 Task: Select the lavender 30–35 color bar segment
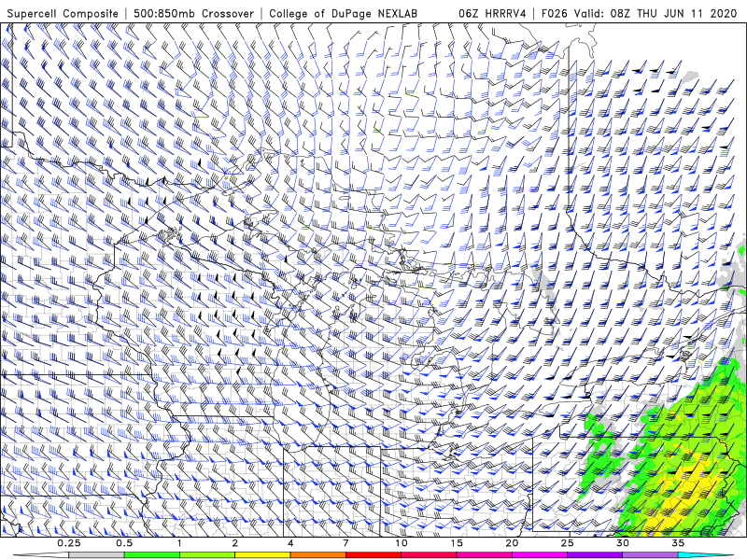(x=650, y=555)
